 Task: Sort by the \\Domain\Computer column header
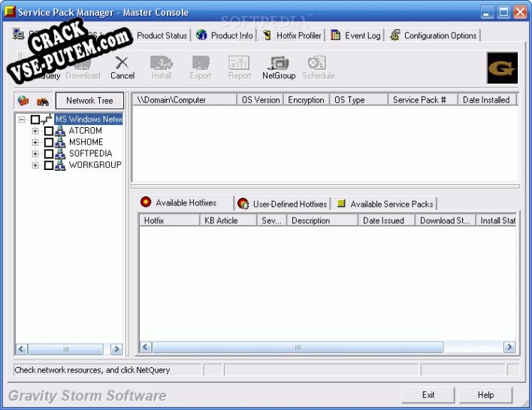click(185, 100)
